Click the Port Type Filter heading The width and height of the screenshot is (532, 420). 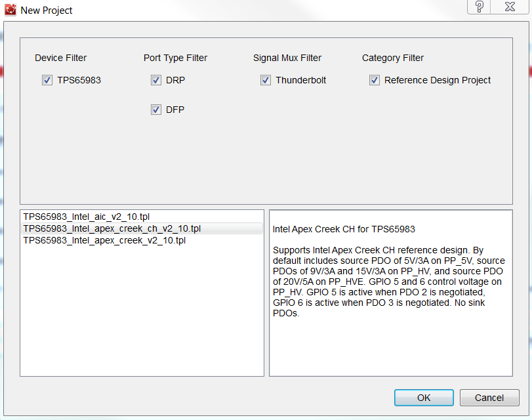click(175, 58)
